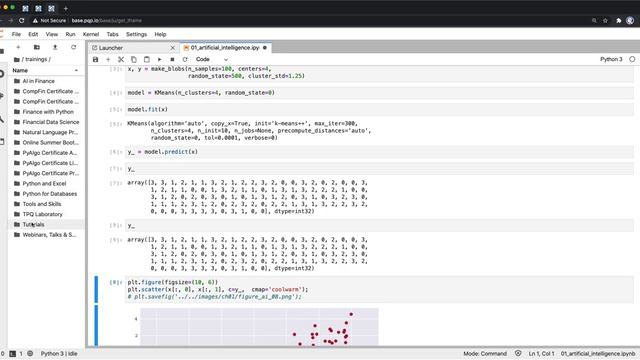
Task: Open the cell type dropdown showing Code
Action: tap(211, 60)
